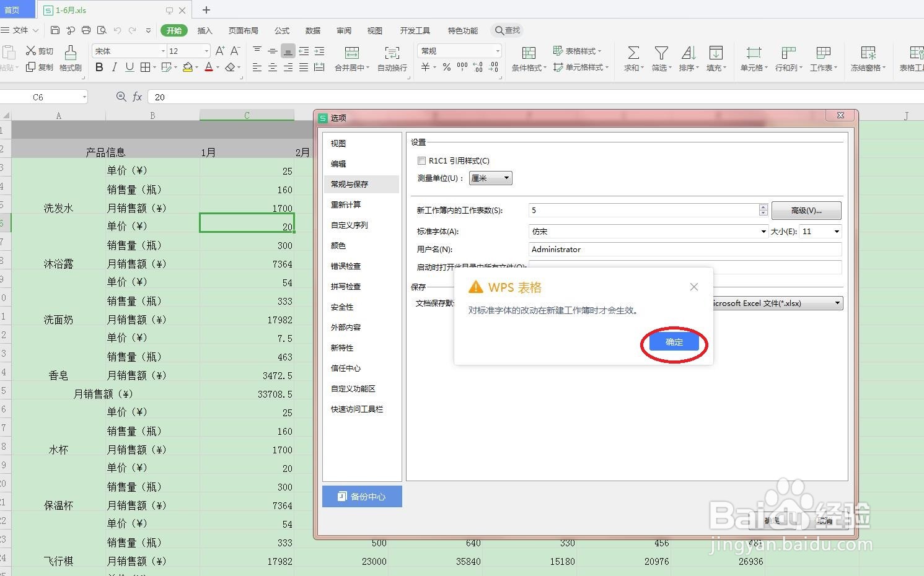Image resolution: width=924 pixels, height=576 pixels.
Task: Click the 高级(V) advanced button
Action: coord(806,210)
